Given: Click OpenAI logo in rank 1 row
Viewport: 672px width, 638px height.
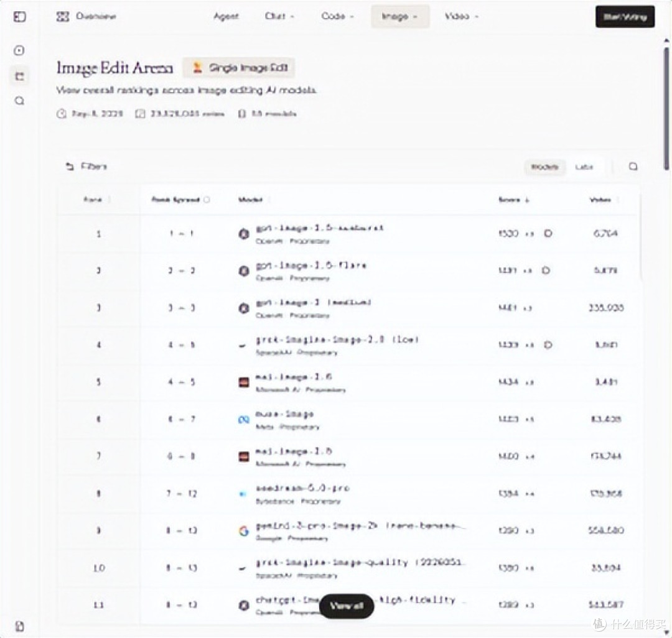Looking at the screenshot, I should tap(244, 234).
